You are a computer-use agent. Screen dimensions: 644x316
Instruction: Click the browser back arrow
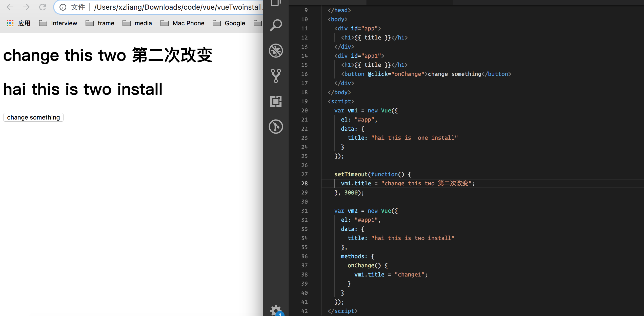point(10,7)
